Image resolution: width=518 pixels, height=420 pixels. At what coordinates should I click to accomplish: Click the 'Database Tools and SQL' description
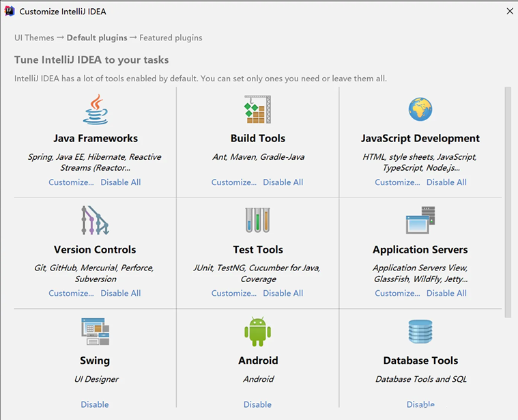tap(421, 379)
